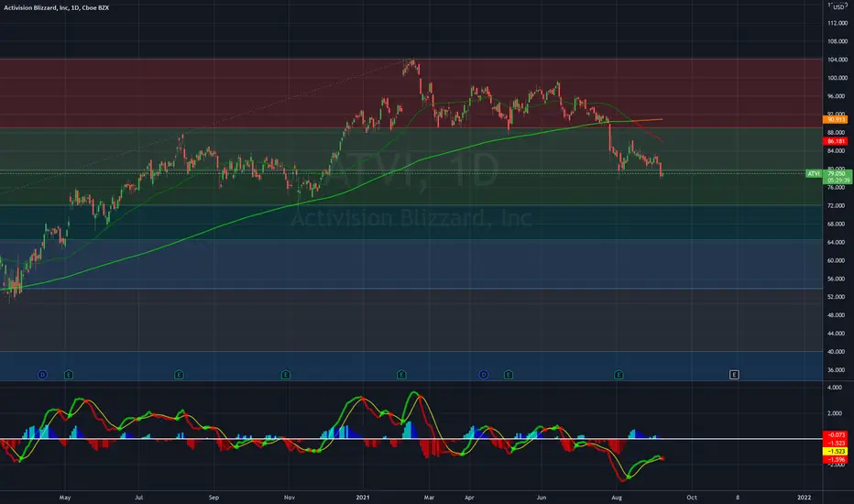854x504 pixels.
Task: Click the Nov label on time axis
Action: [x=290, y=498]
